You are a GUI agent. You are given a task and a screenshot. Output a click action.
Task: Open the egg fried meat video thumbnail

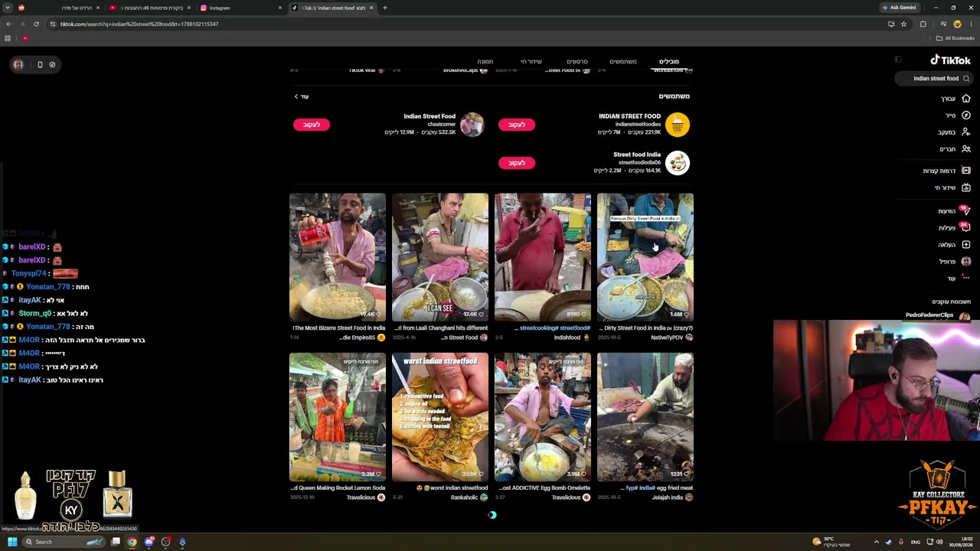point(645,417)
